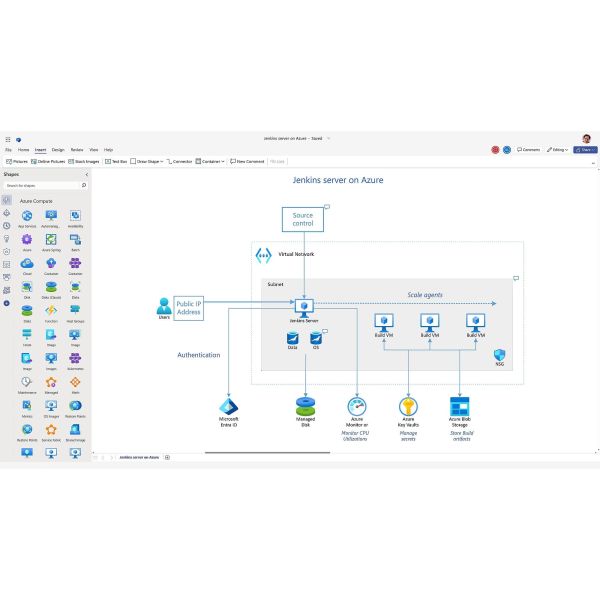Screen dimensions: 600x600
Task: Select the Insert ribbon tab
Action: (x=41, y=150)
